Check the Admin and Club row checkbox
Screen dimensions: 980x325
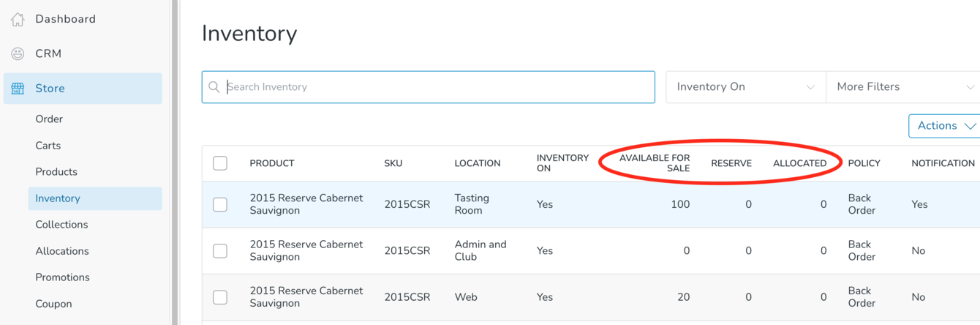pos(220,251)
